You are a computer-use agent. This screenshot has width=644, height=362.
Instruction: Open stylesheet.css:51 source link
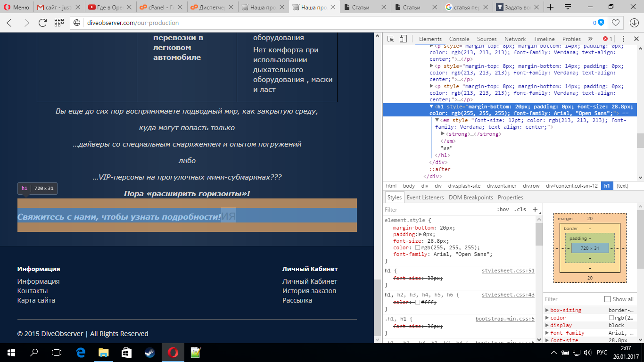[508, 271]
